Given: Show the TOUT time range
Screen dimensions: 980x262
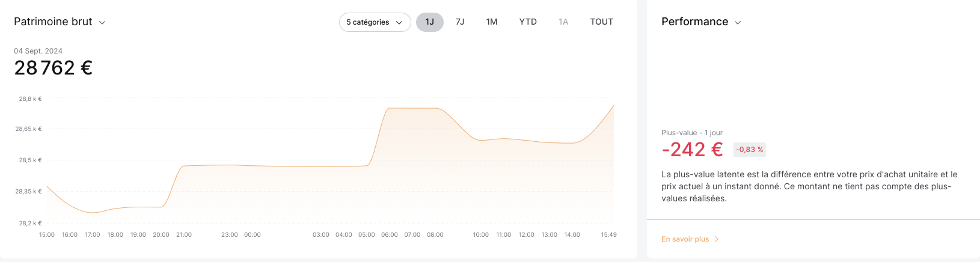Looking at the screenshot, I should [601, 22].
